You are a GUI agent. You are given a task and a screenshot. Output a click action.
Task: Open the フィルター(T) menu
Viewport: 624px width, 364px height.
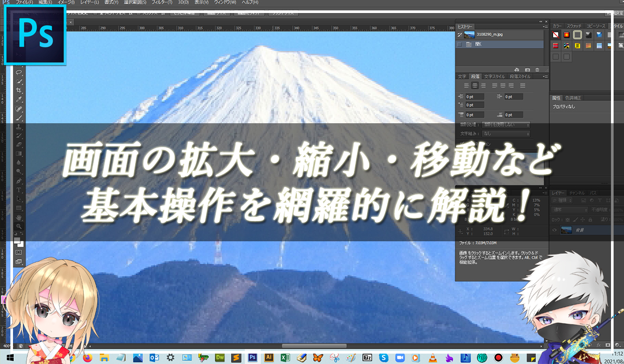[x=160, y=3]
